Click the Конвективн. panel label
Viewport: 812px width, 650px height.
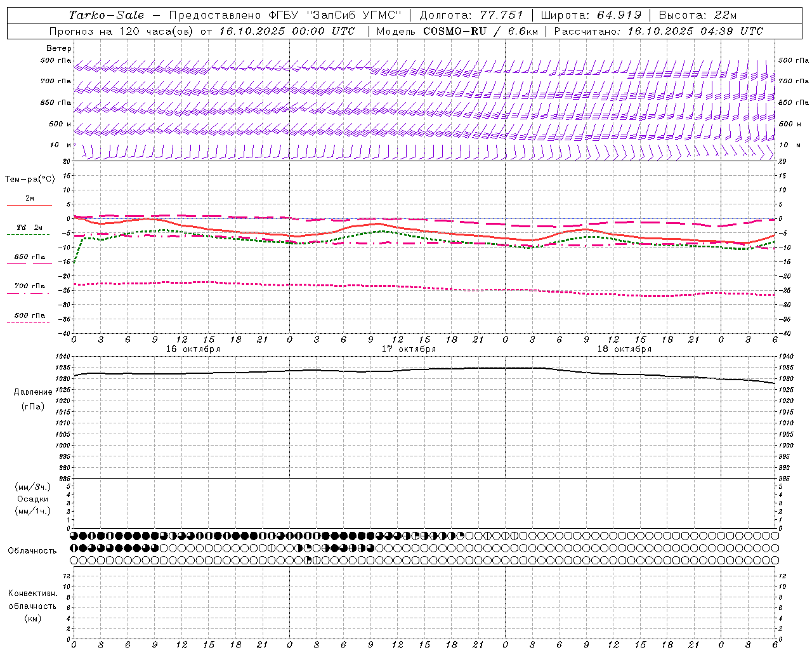tap(32, 594)
